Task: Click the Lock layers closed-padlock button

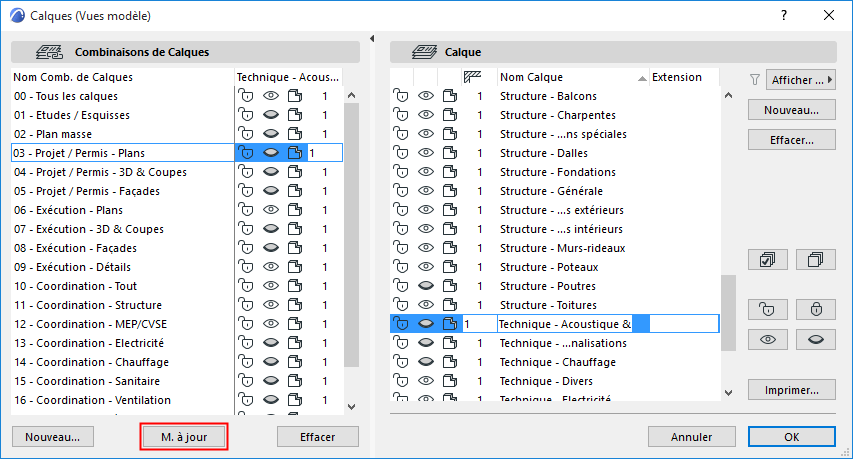Action: coord(815,309)
